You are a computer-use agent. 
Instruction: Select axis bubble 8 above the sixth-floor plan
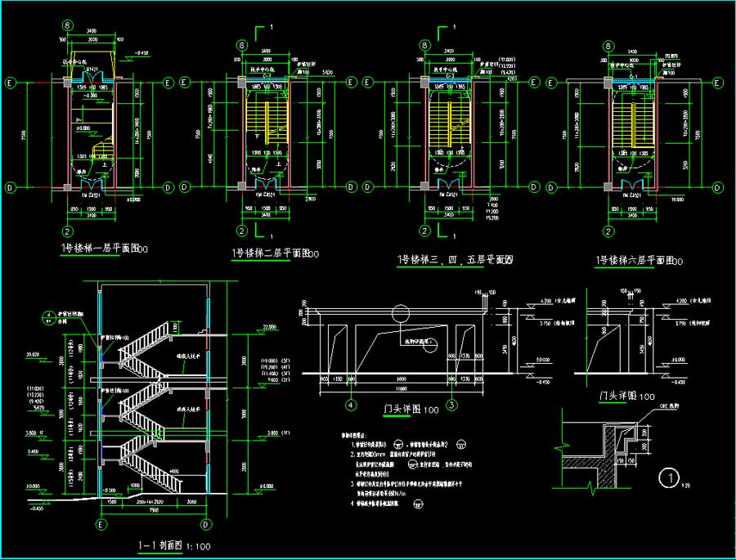coord(608,46)
